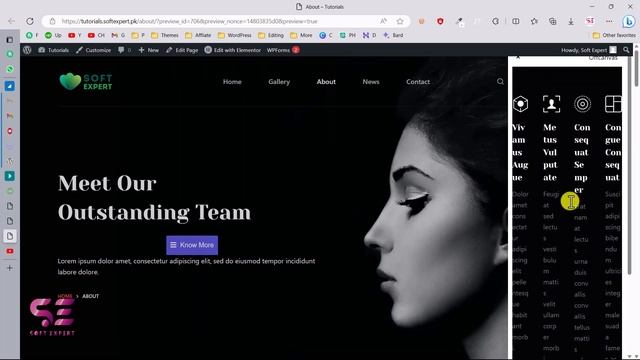Viewport: 640px width, 360px height.
Task: Click the red shield extension icon
Action: click(440, 21)
